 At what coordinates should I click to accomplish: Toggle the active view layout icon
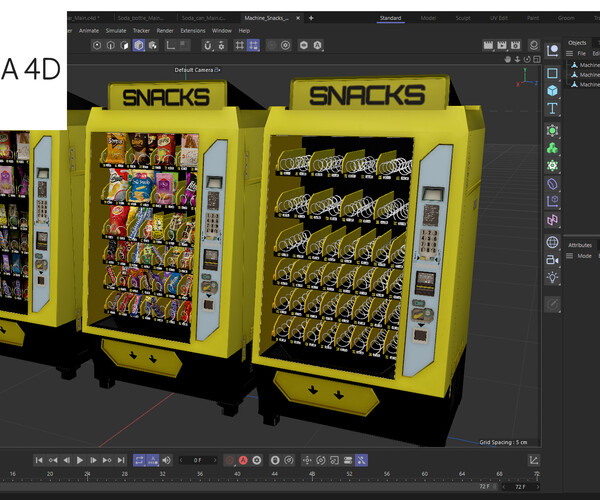coord(537,59)
